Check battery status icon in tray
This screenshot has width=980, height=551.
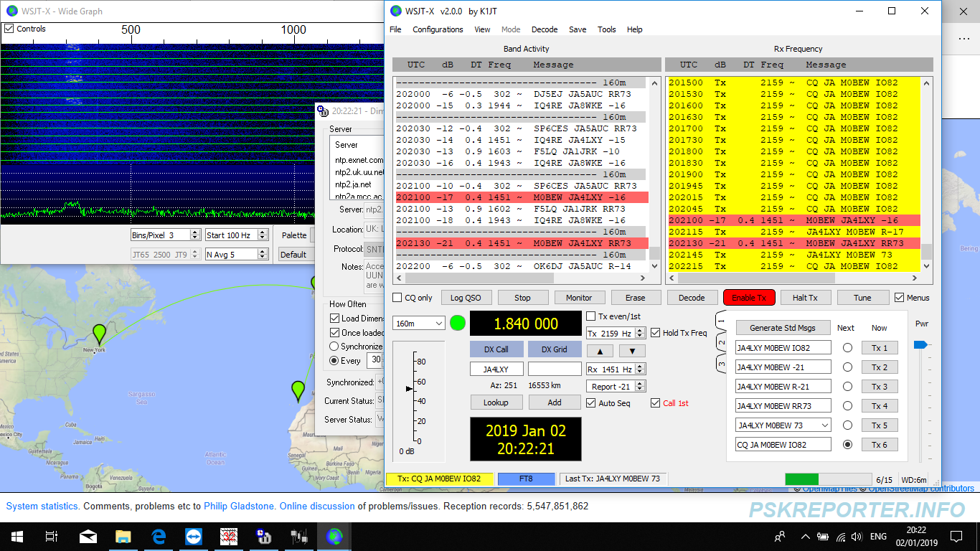tap(824, 537)
